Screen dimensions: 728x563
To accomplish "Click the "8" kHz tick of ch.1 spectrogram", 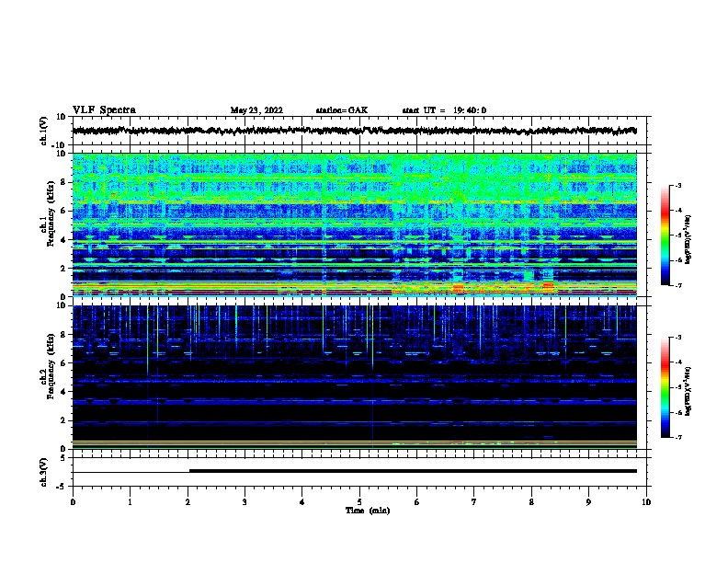I will pyautogui.click(x=63, y=182).
